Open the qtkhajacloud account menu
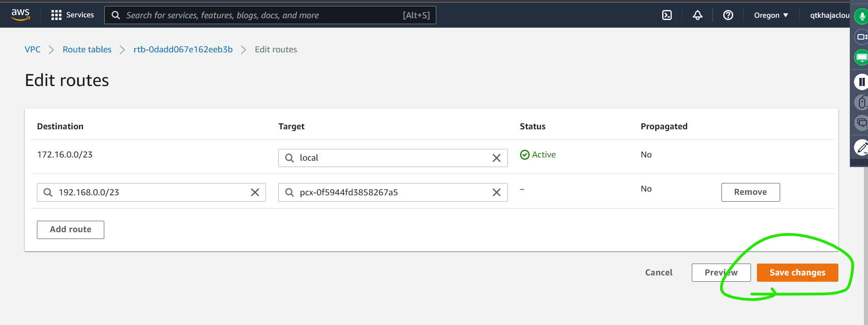Viewport: 868px width, 325px height. pos(829,15)
